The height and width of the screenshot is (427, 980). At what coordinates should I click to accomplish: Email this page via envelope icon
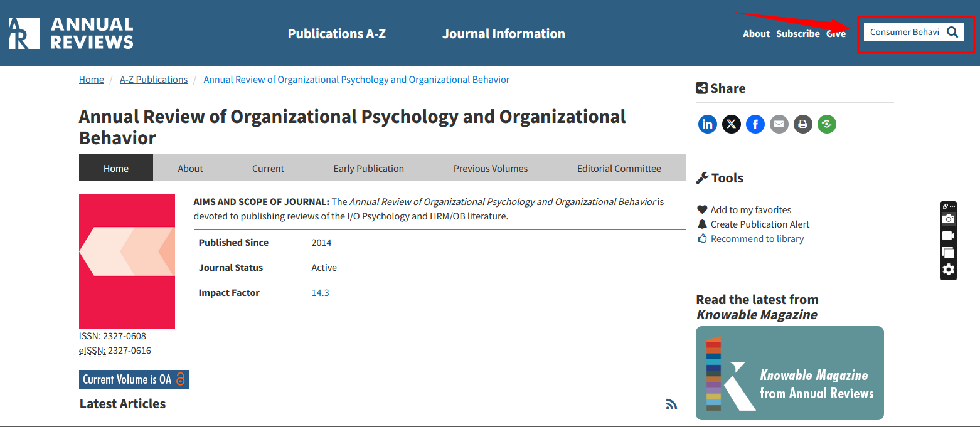779,124
